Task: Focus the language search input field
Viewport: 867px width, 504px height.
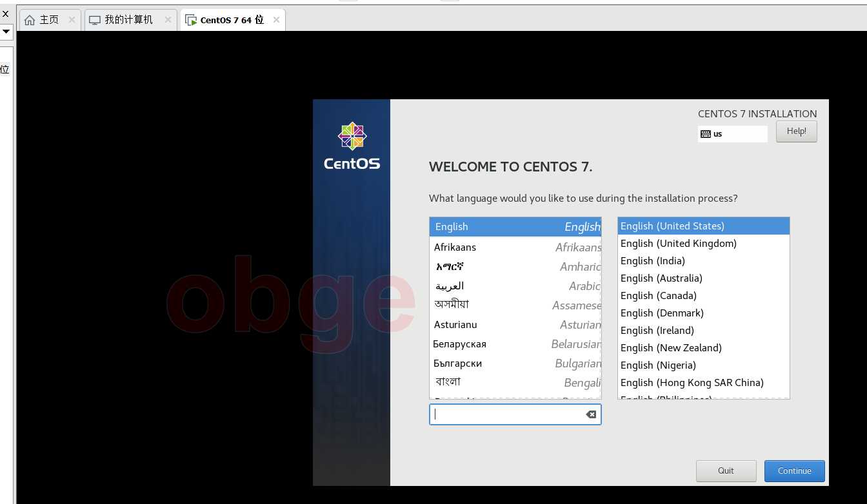Action: pyautogui.click(x=515, y=414)
